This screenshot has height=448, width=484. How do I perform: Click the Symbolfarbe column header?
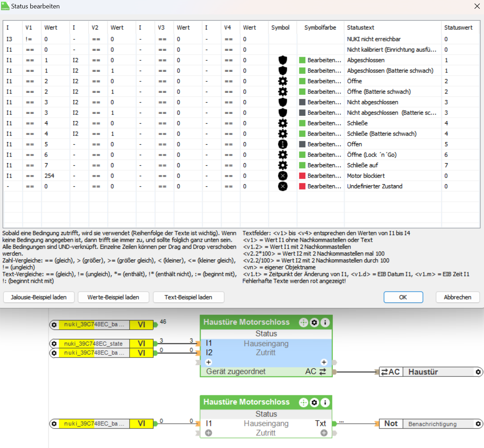click(320, 28)
